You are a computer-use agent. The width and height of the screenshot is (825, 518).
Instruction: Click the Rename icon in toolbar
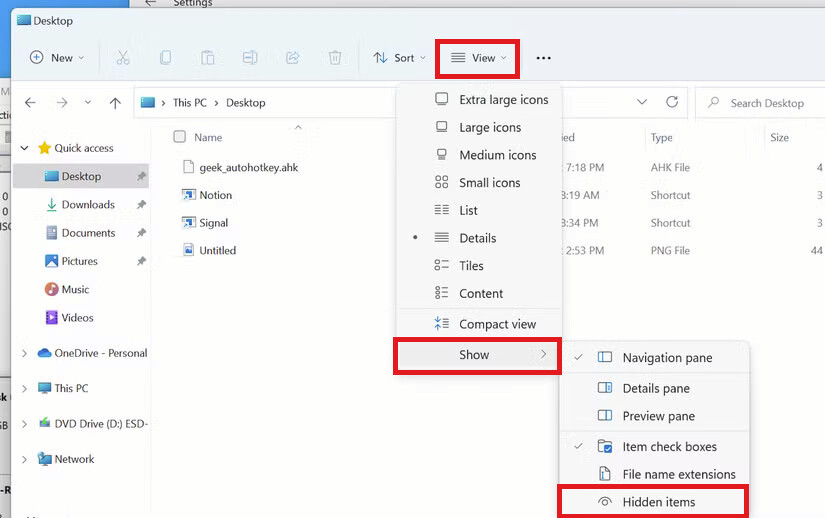click(250, 58)
